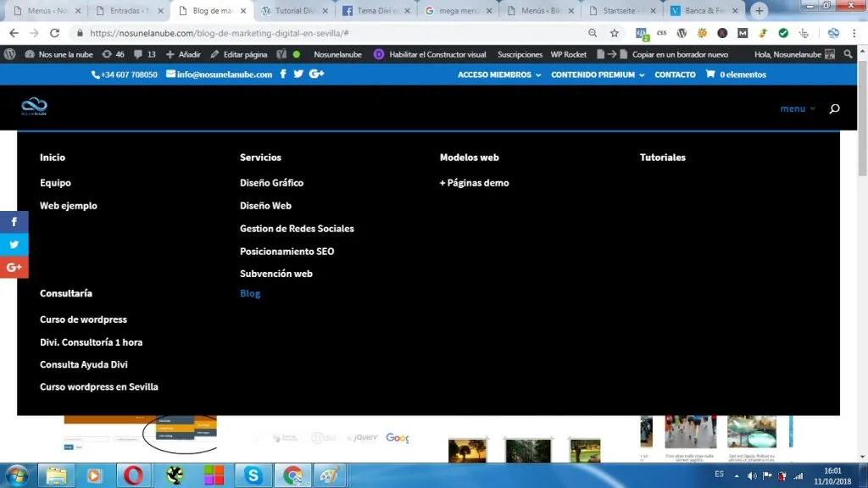Adjust the volume control in the system tray
The image size is (868, 488).
click(754, 475)
